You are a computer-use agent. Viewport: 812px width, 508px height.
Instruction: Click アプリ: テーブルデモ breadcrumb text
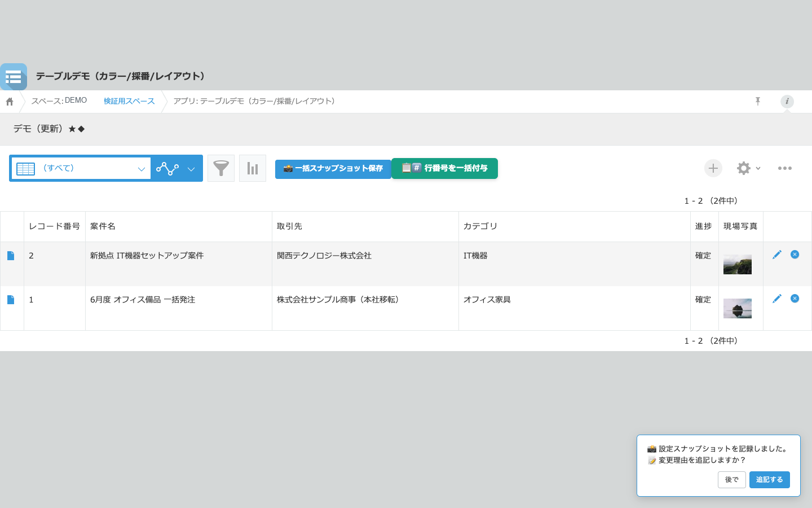point(255,101)
